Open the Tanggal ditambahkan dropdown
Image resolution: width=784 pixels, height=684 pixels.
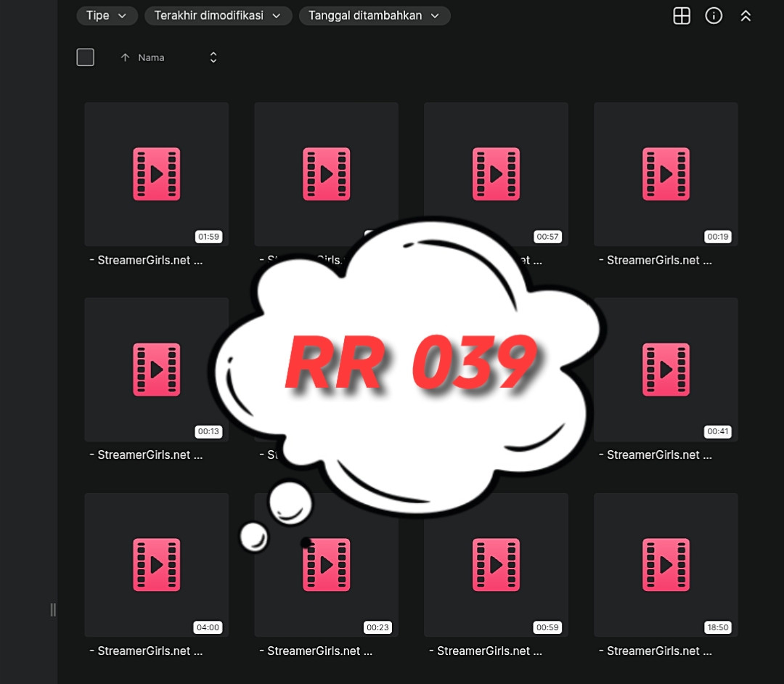[x=375, y=15]
